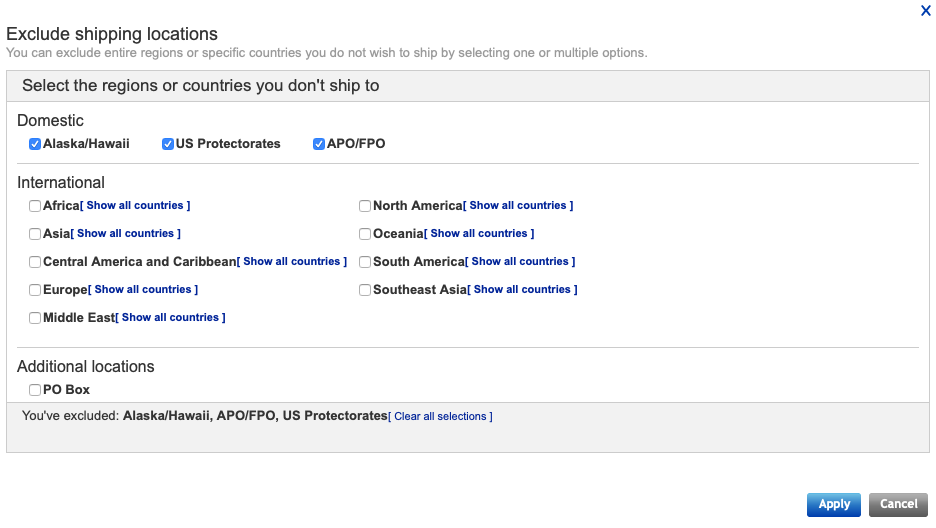This screenshot has height=528, width=936.
Task: Enable the PO Box checkbox
Action: (x=35, y=390)
